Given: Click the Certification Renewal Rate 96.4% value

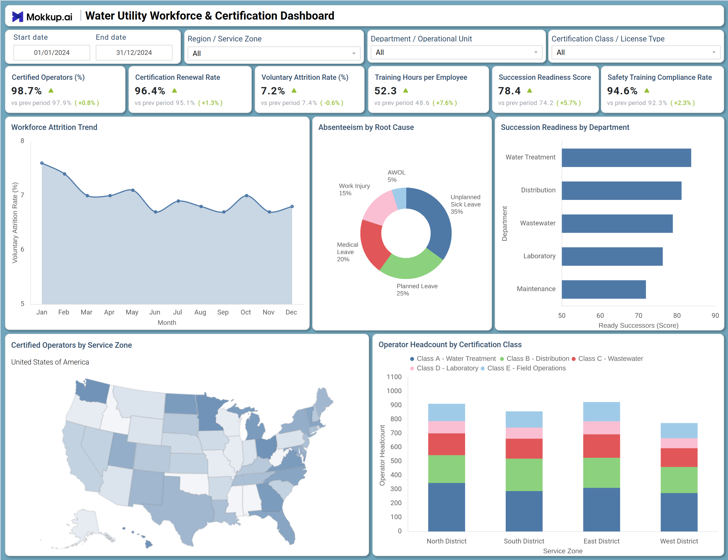Looking at the screenshot, I should click(x=150, y=91).
